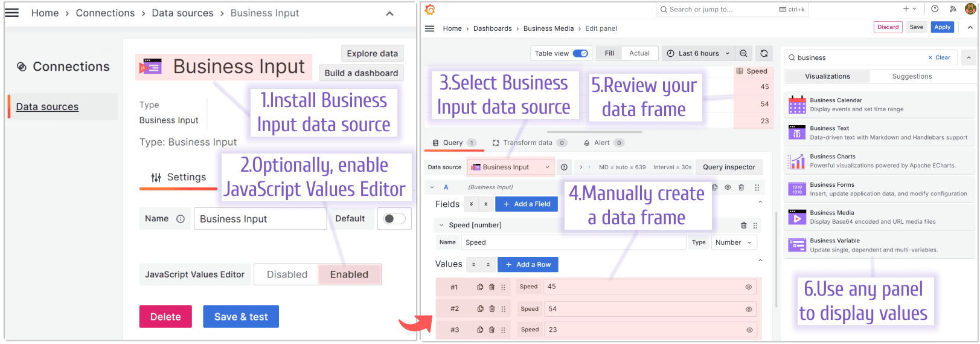The image size is (980, 344).
Task: Collapse all Fields with double-chevron-up button
Action: click(x=486, y=204)
